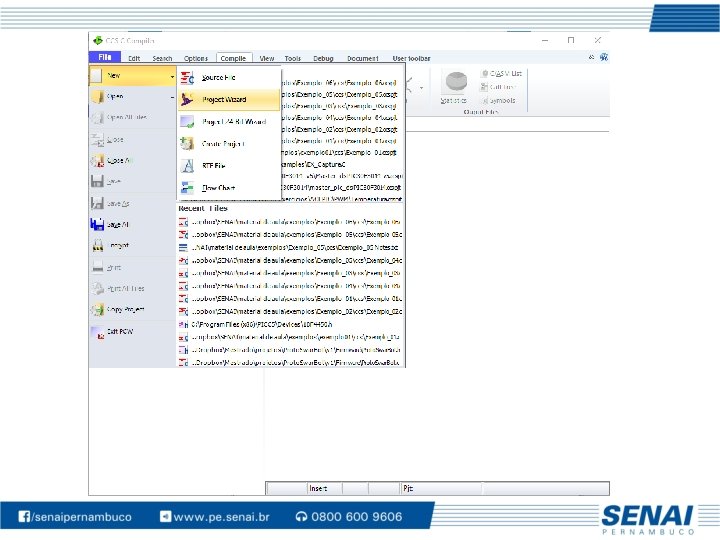
Task: Choose Project Wizard label
Action: 224,100
